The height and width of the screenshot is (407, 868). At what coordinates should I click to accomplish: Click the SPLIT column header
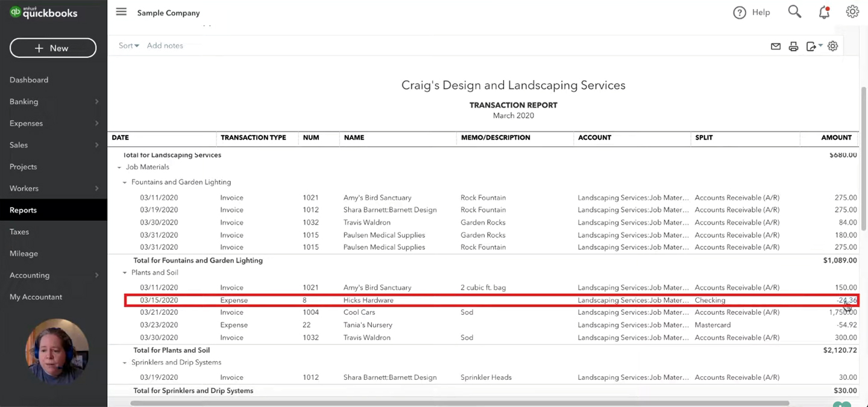click(x=703, y=138)
